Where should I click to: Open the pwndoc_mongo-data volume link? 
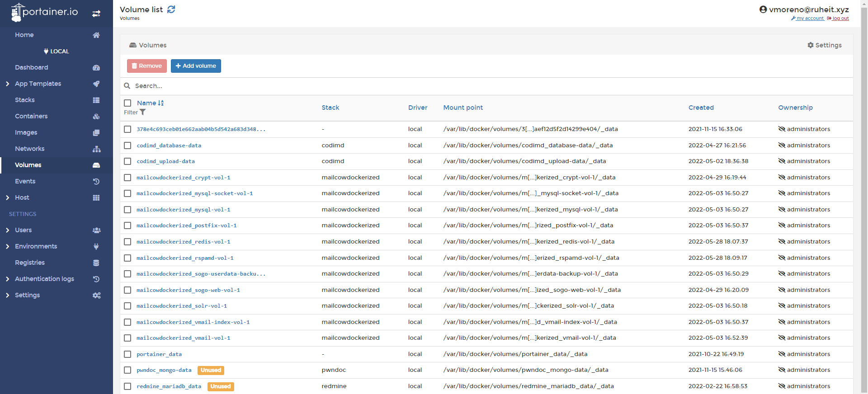(164, 370)
